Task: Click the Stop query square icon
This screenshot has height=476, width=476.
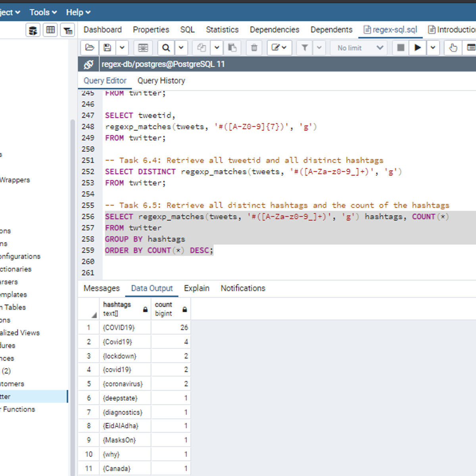Action: pos(401,48)
